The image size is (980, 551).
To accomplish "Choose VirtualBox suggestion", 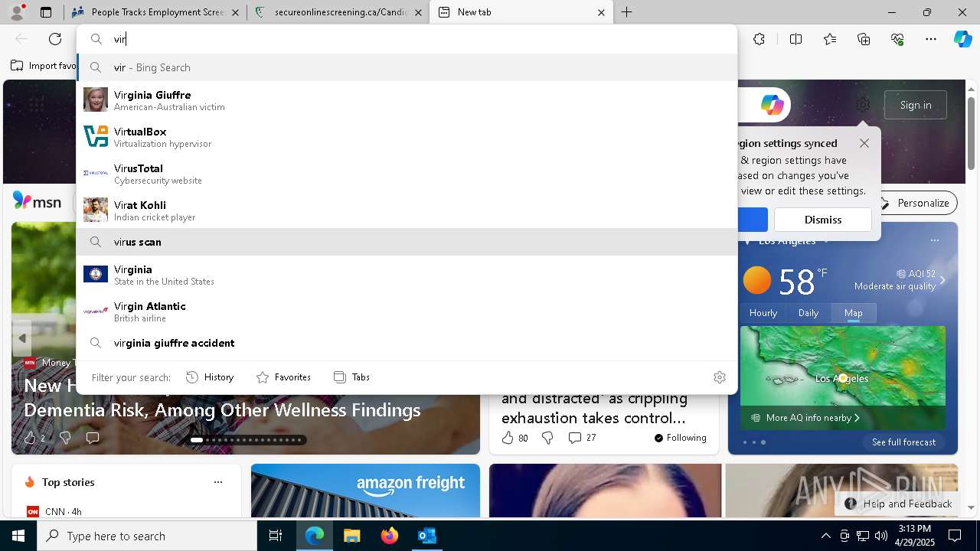I will point(407,137).
